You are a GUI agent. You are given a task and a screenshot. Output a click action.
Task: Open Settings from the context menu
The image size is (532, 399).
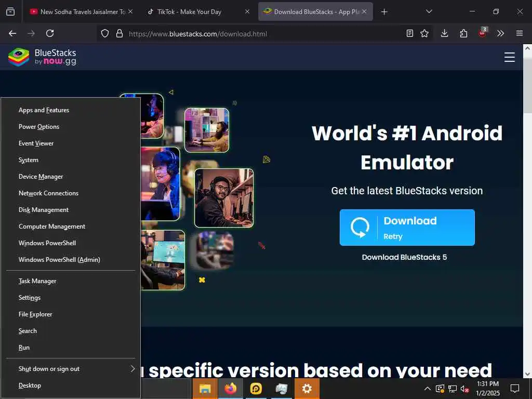point(71,298)
